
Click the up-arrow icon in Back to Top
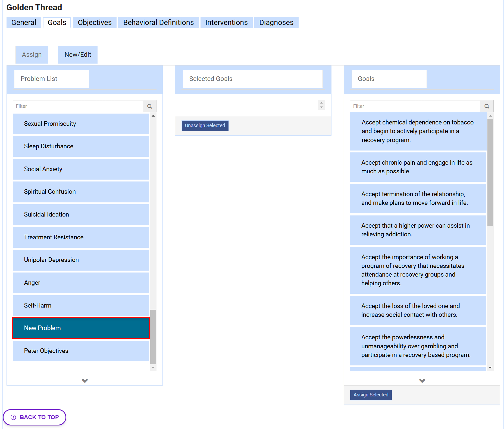click(13, 417)
